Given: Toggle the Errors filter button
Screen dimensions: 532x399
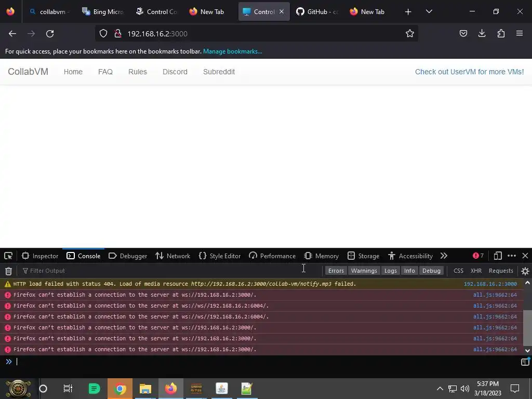Looking at the screenshot, I should click(336, 271).
